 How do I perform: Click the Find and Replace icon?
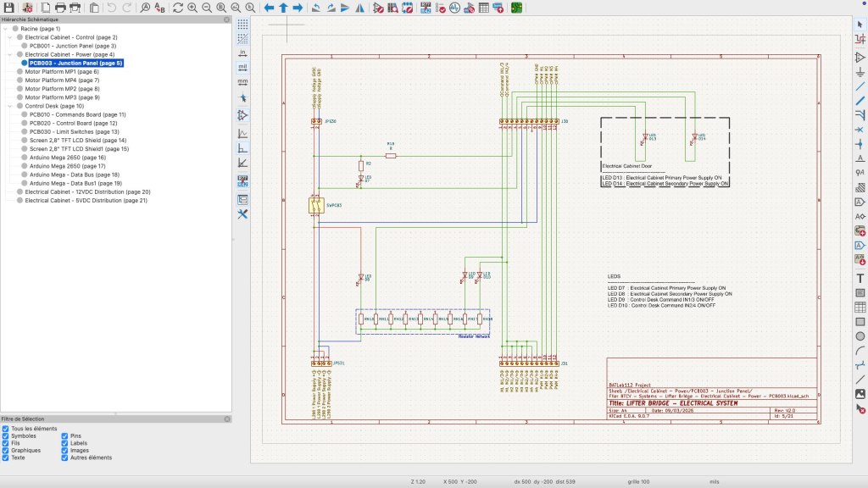click(x=160, y=8)
